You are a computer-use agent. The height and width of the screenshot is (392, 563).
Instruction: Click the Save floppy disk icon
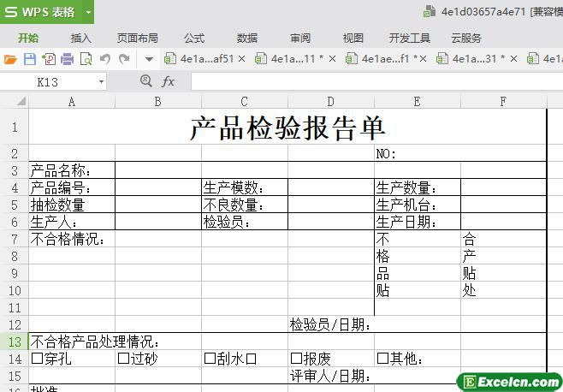[x=30, y=59]
